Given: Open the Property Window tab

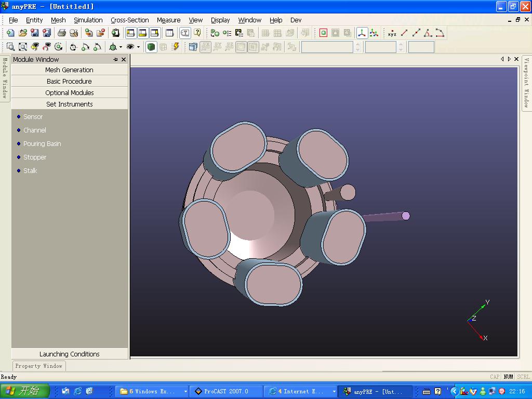Looking at the screenshot, I should tap(38, 366).
